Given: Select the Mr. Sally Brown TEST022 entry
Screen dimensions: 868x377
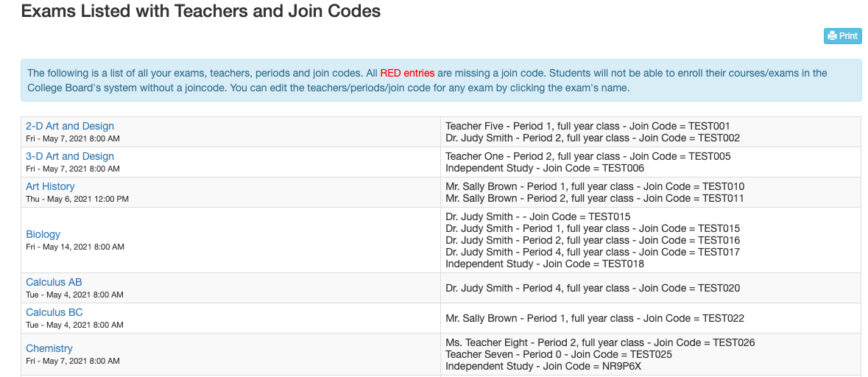Looking at the screenshot, I should point(595,318).
